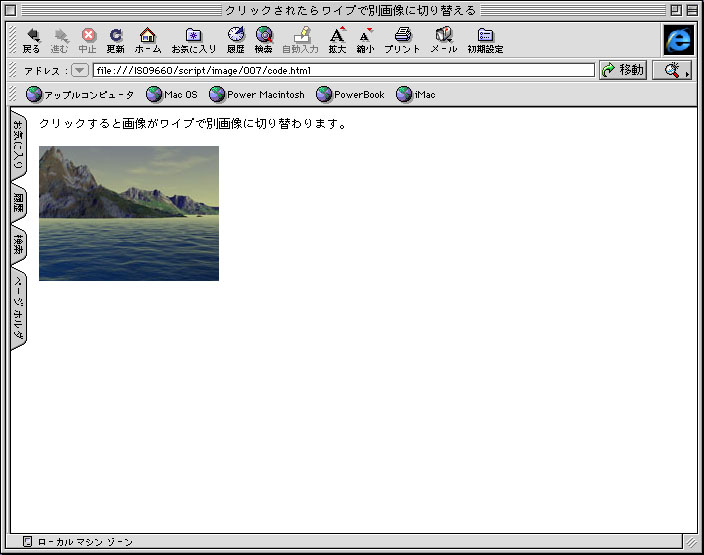Open the Power Macintosh favorites link
704x555 pixels.
tap(257, 94)
